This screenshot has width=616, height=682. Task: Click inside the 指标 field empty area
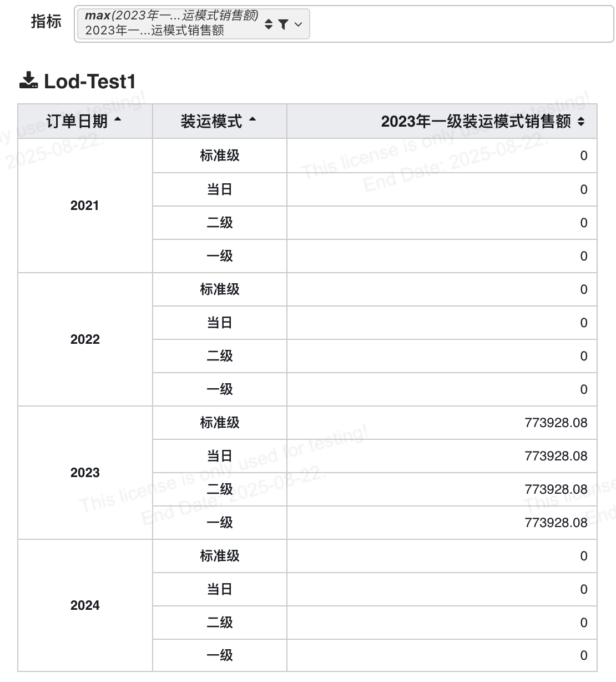click(x=461, y=24)
